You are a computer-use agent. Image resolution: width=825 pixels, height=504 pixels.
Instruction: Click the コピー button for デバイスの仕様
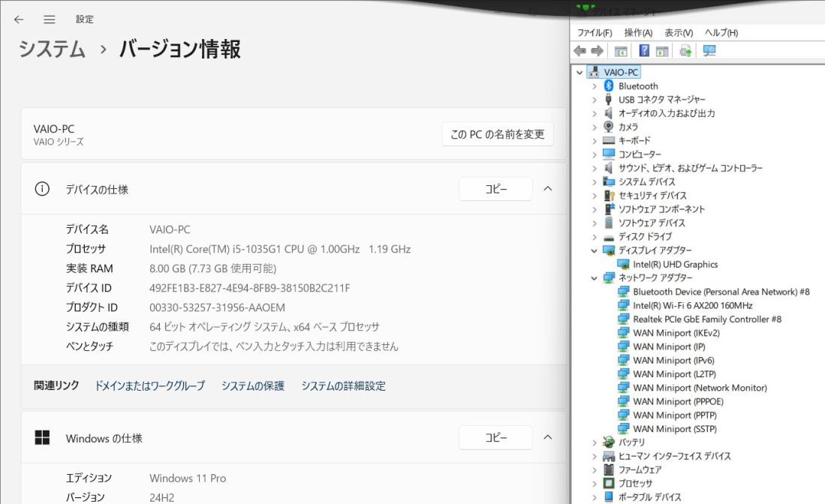(x=495, y=188)
